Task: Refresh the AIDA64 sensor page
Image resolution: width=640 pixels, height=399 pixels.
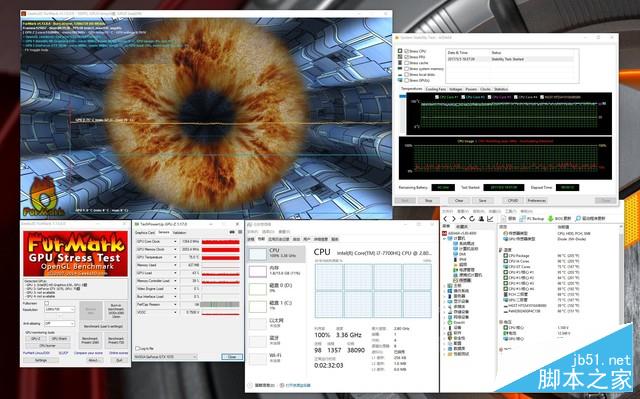Action: click(x=472, y=219)
